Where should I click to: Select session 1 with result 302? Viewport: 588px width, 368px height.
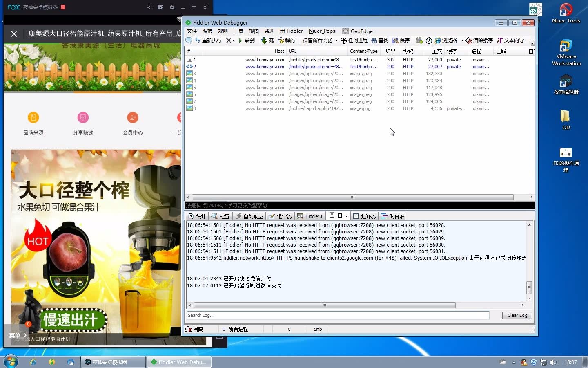click(x=359, y=60)
